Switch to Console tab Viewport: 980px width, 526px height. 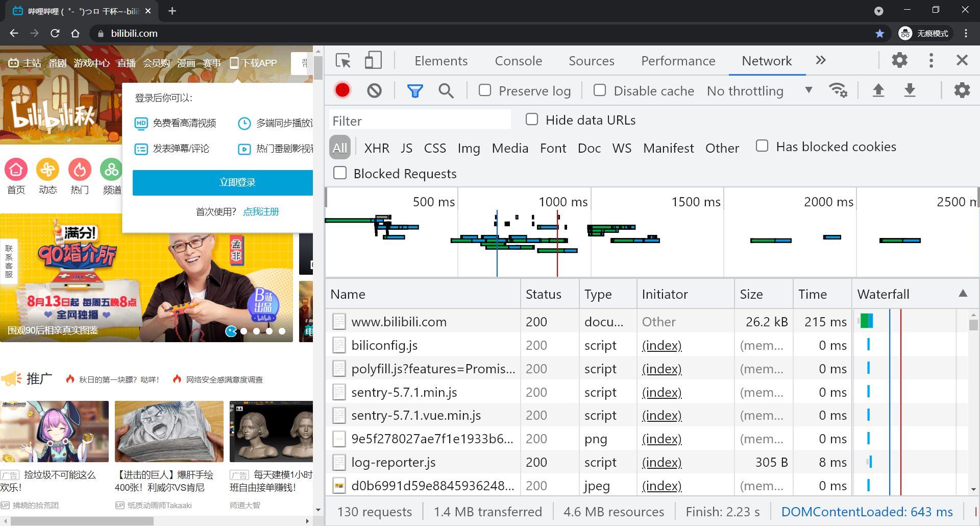[519, 61]
